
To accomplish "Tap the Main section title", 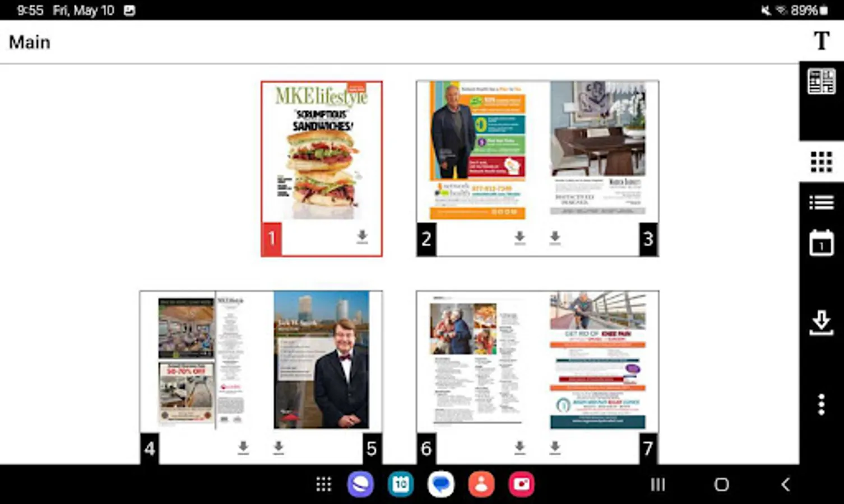I will tap(30, 42).
